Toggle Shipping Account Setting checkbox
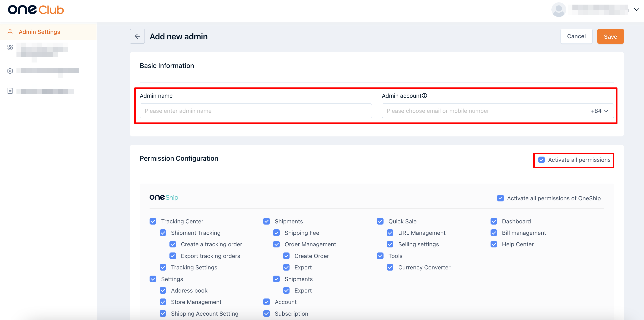This screenshot has height=320, width=644. click(163, 313)
